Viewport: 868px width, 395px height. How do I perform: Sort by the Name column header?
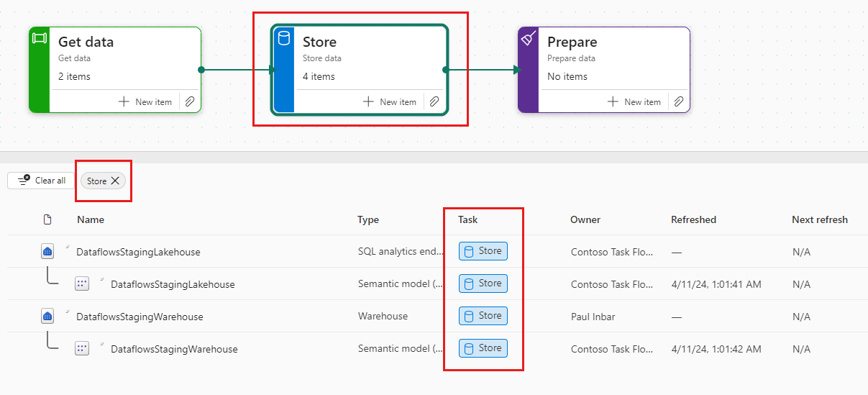pyautogui.click(x=91, y=219)
